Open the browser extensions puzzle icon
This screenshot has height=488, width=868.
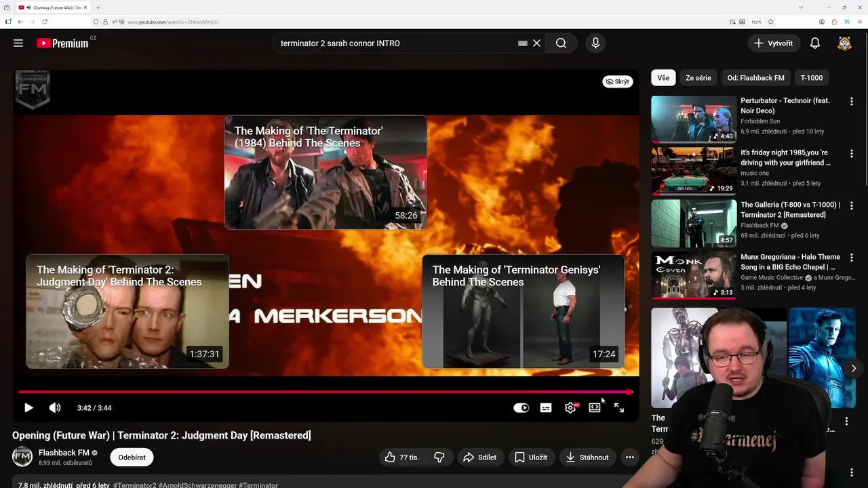click(x=834, y=22)
